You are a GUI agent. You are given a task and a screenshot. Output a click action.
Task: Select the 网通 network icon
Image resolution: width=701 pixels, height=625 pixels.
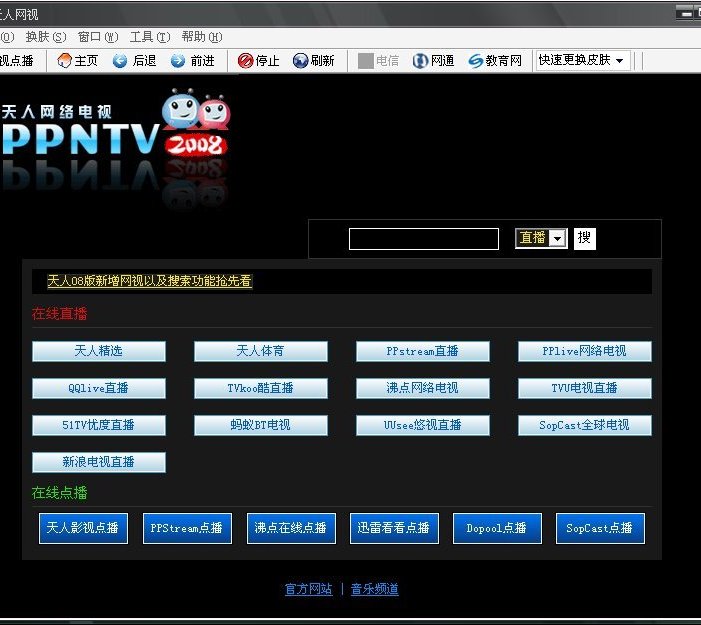[x=420, y=60]
